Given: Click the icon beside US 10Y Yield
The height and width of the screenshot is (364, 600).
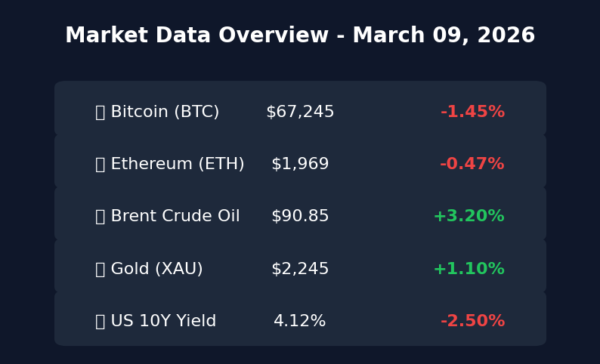Looking at the screenshot, I should (x=100, y=322).
